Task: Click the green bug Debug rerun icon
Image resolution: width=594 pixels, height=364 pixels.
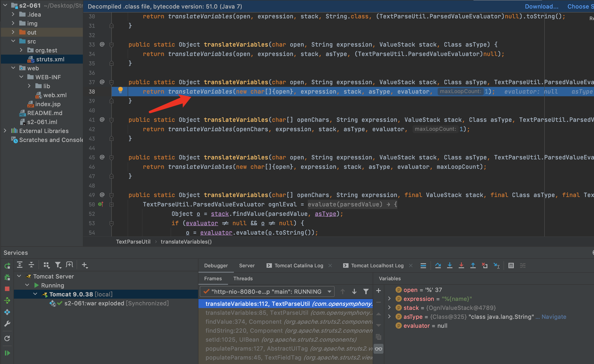Action: (x=7, y=277)
